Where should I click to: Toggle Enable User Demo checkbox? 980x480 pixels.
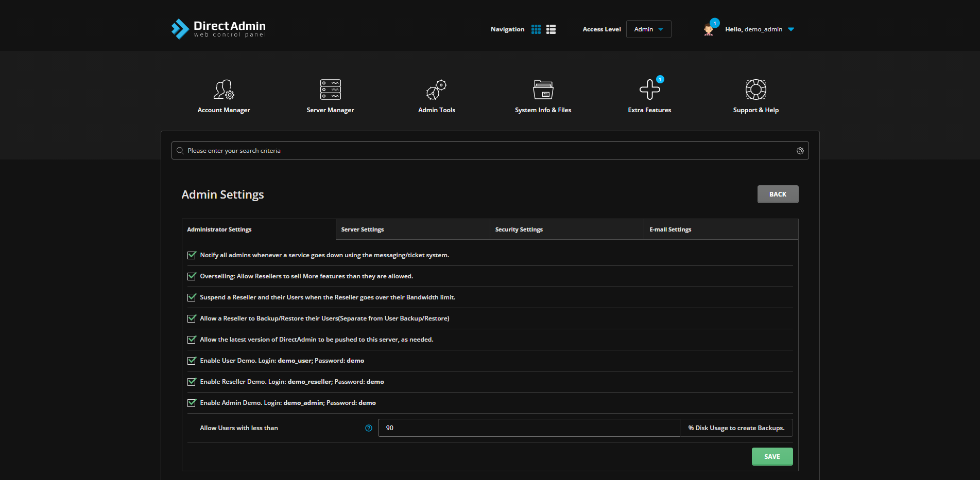[x=192, y=361]
